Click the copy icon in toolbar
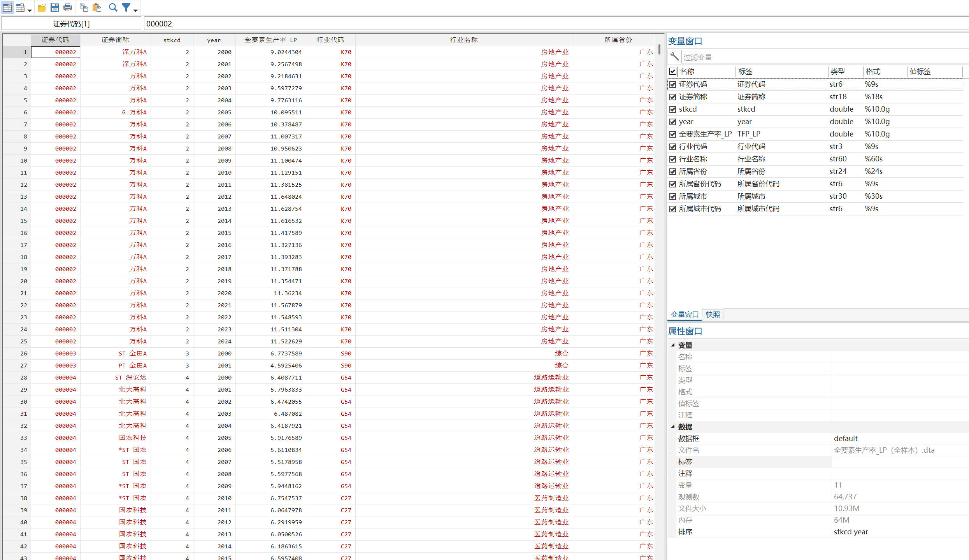Viewport: 969px width, 560px height. pyautogui.click(x=84, y=7)
